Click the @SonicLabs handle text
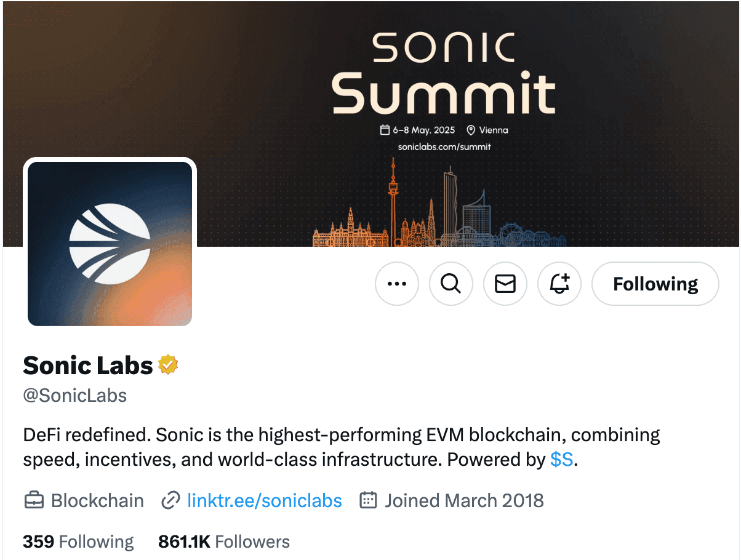 [x=75, y=395]
